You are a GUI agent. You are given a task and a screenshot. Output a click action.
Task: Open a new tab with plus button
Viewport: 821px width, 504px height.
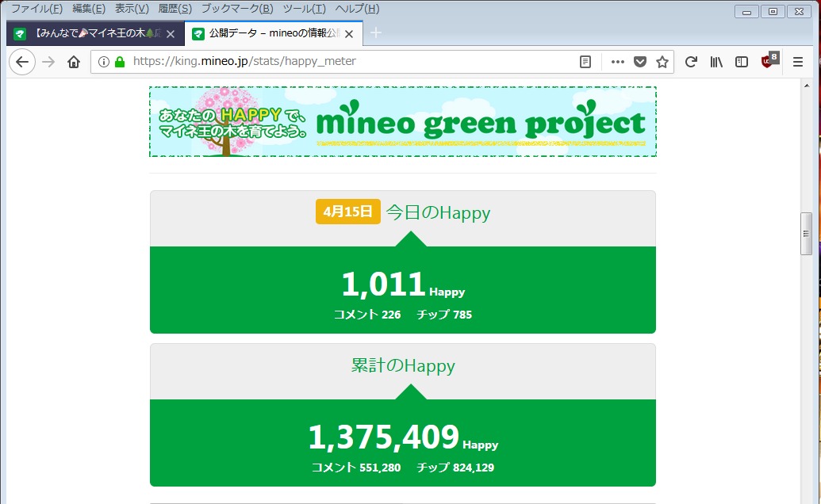click(376, 33)
